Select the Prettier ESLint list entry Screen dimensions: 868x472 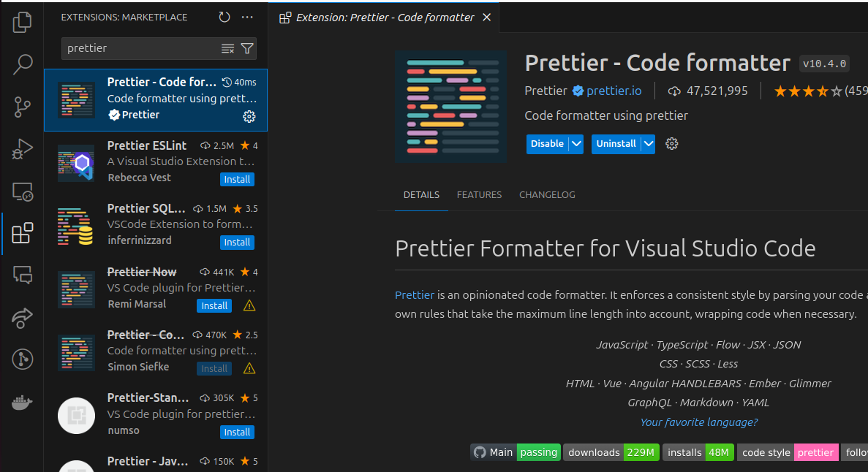click(156, 163)
